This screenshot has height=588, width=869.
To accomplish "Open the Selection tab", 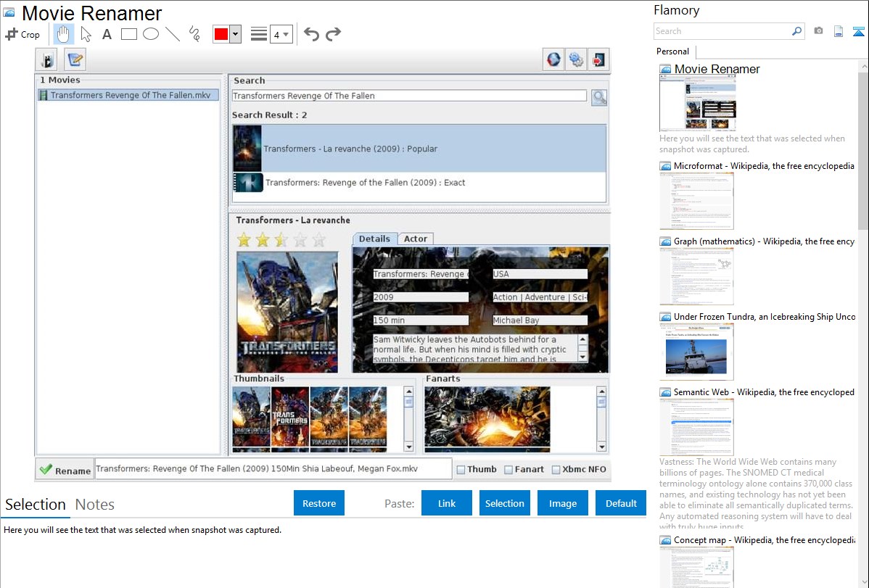I will [x=36, y=505].
